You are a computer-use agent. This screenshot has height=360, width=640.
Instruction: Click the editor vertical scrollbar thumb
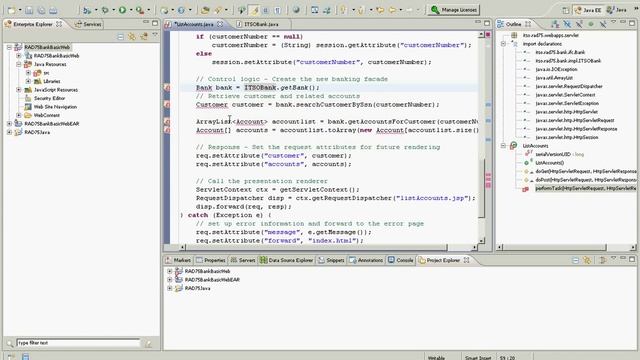pyautogui.click(x=481, y=188)
